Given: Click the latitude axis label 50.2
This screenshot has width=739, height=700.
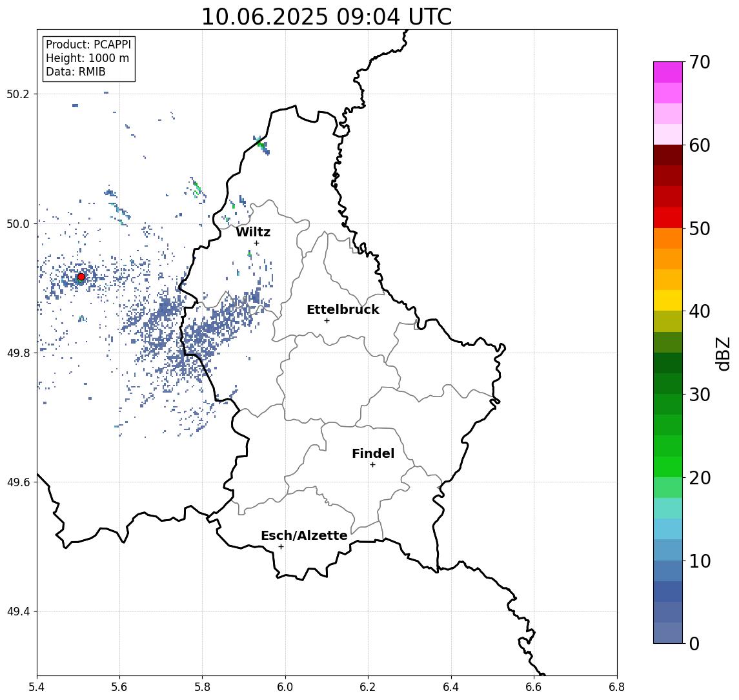Looking at the screenshot, I should (x=18, y=94).
